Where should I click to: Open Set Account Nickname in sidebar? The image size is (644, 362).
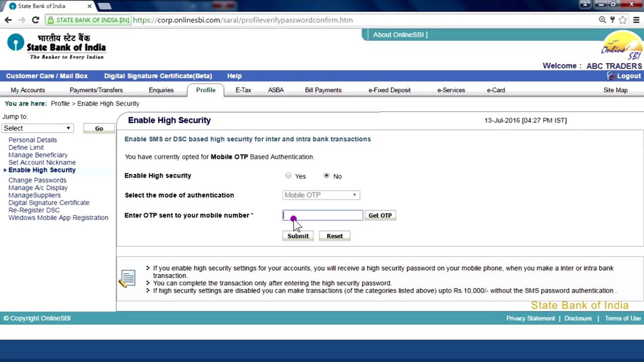[42, 162]
